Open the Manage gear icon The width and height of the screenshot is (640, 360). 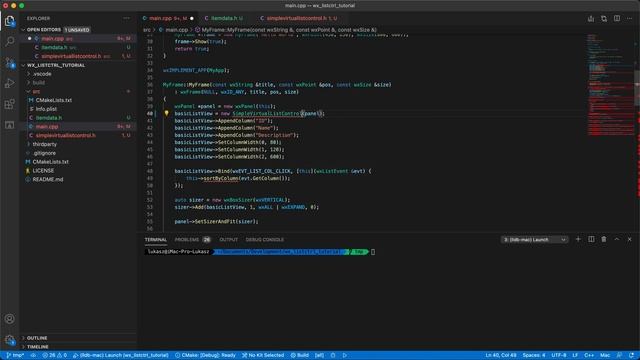point(9,340)
